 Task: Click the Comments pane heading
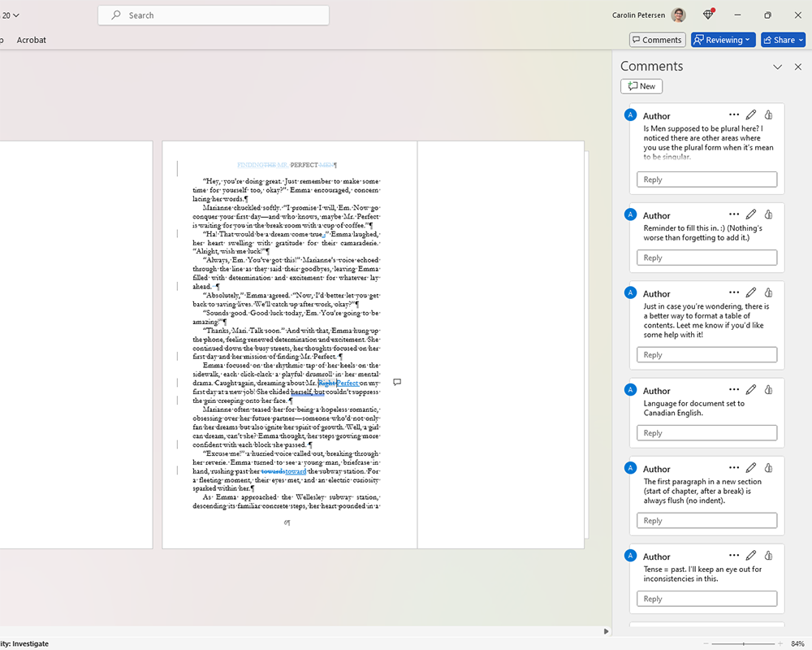click(x=651, y=67)
